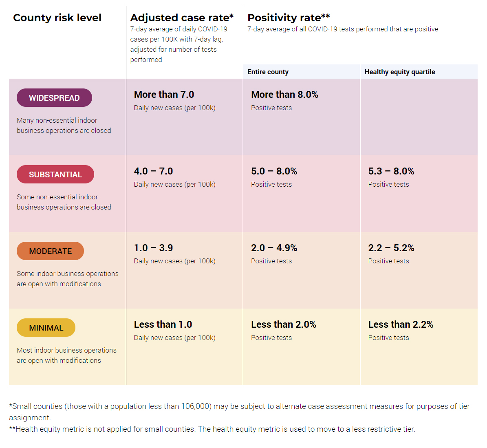Image resolution: width=487 pixels, height=448 pixels.
Task: Click the 2.2 – 5.2% equity value
Action: (391, 248)
